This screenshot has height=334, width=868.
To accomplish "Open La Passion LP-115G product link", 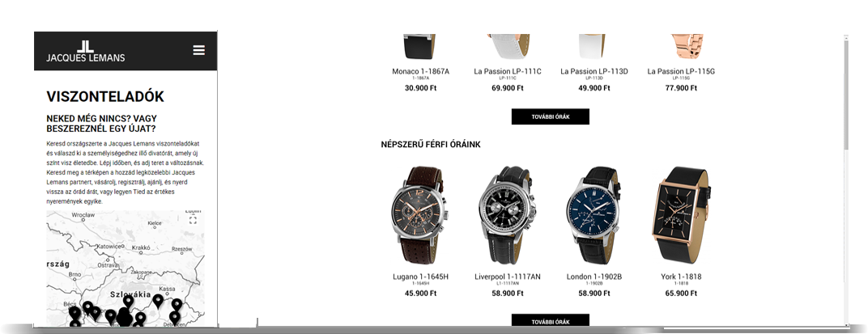I will [x=681, y=71].
